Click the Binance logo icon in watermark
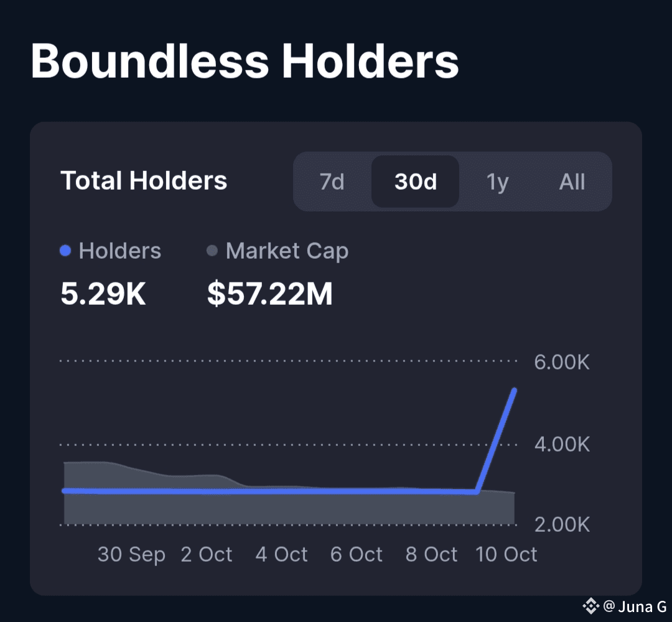Viewport: 672px width, 622px height. (x=590, y=605)
